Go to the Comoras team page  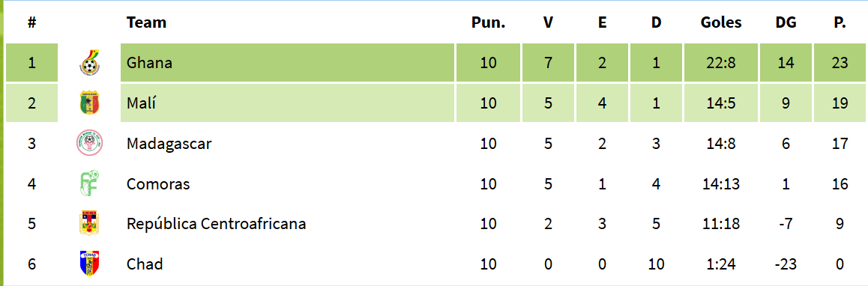158,183
